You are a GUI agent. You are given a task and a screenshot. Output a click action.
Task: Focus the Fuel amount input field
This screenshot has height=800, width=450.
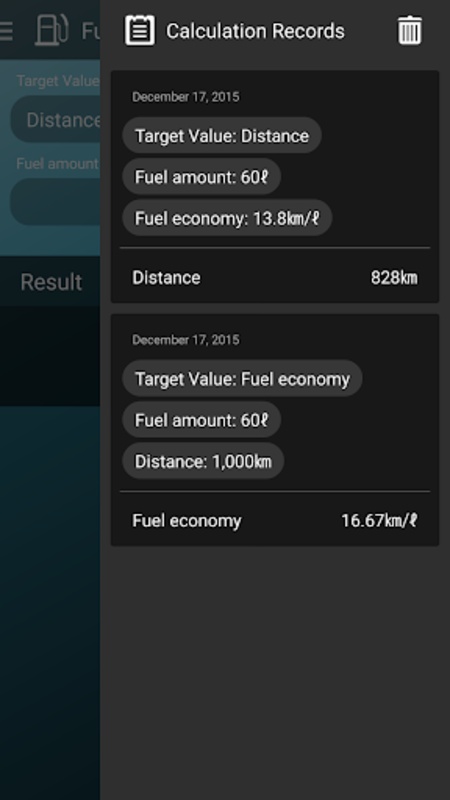(x=55, y=202)
